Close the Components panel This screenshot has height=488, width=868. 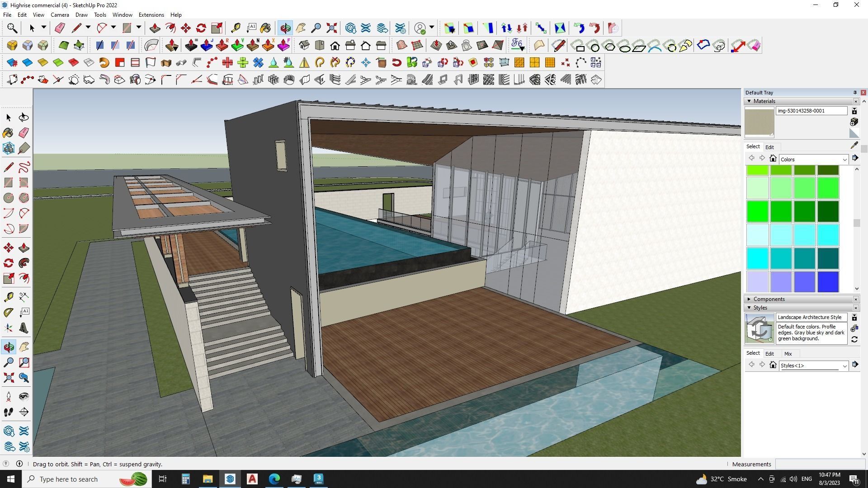tap(856, 299)
